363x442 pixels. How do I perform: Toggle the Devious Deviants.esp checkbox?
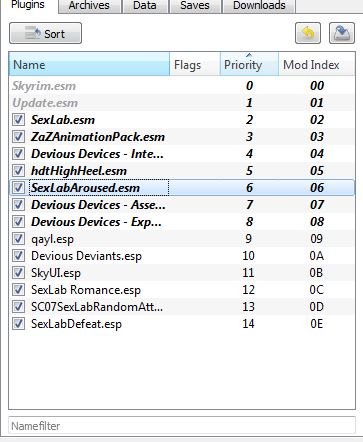(x=18, y=256)
